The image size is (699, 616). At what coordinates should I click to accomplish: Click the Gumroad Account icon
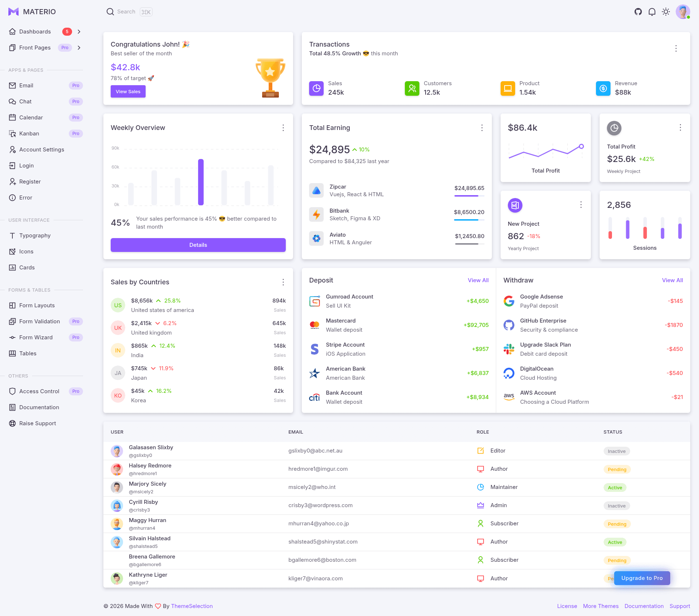click(x=315, y=301)
